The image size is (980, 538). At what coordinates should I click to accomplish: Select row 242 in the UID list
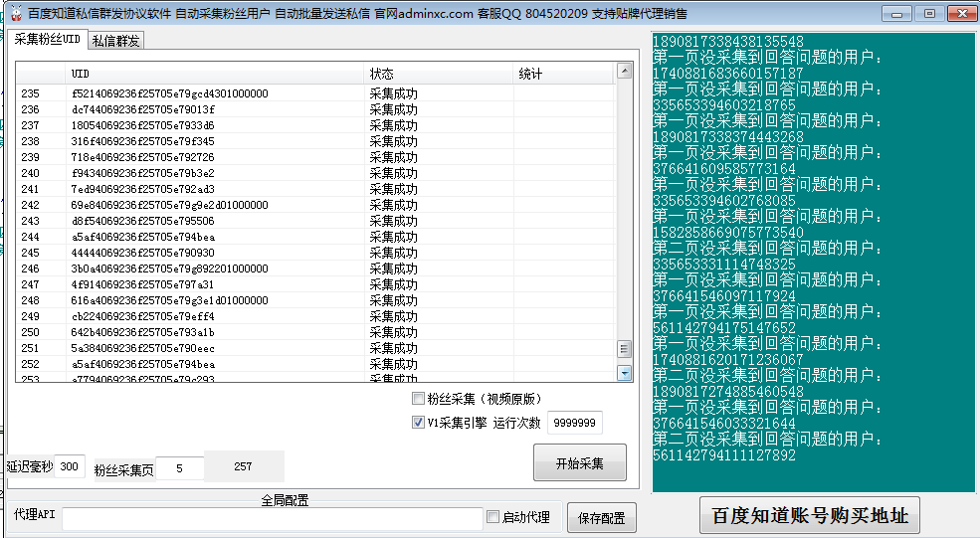pos(298,205)
